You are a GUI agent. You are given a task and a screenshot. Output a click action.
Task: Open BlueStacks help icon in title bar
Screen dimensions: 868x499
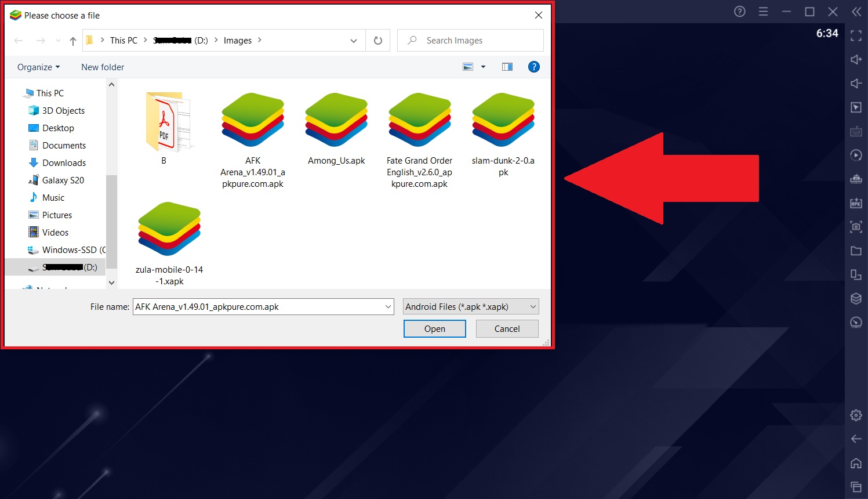(740, 12)
